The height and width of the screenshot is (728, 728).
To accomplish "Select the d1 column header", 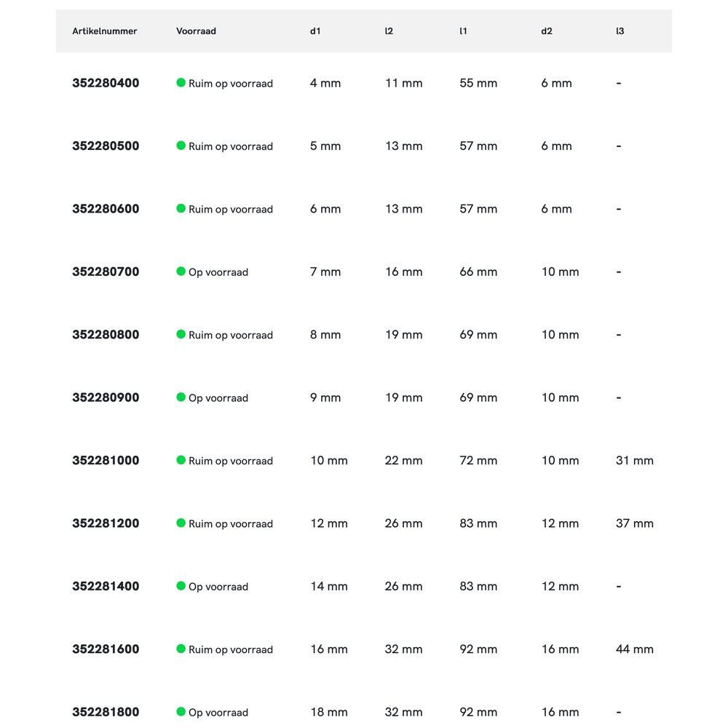I will 315,31.
